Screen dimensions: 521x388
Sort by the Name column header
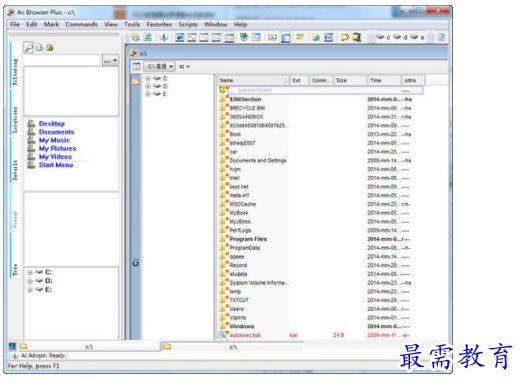click(x=253, y=81)
